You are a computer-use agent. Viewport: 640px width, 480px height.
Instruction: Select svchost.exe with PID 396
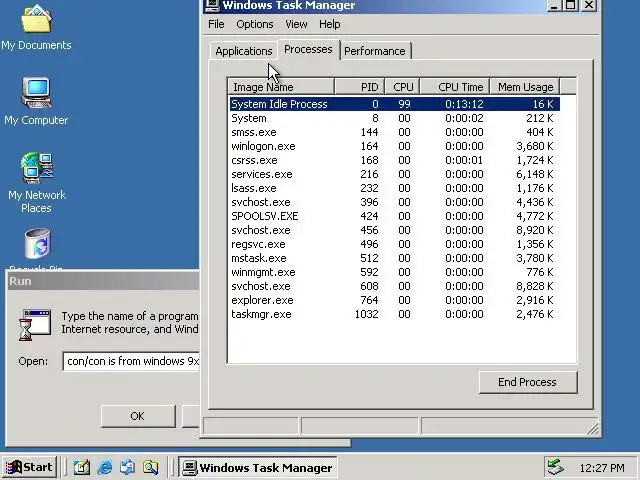394,202
